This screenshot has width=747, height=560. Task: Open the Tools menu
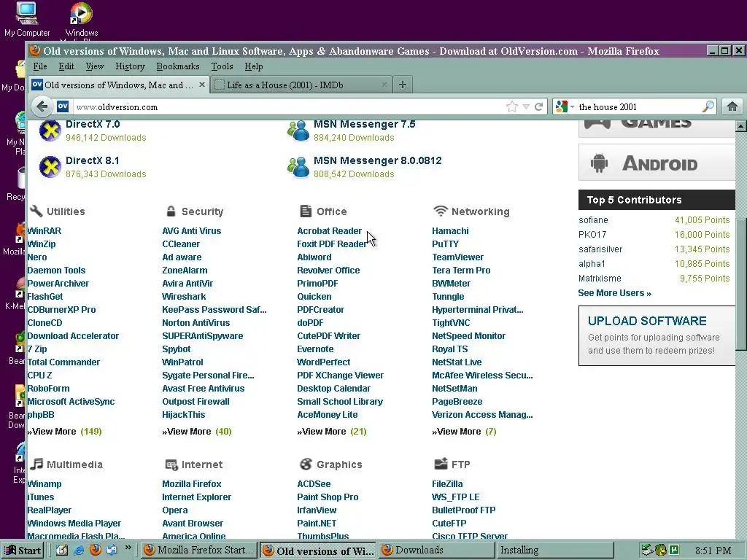point(222,66)
